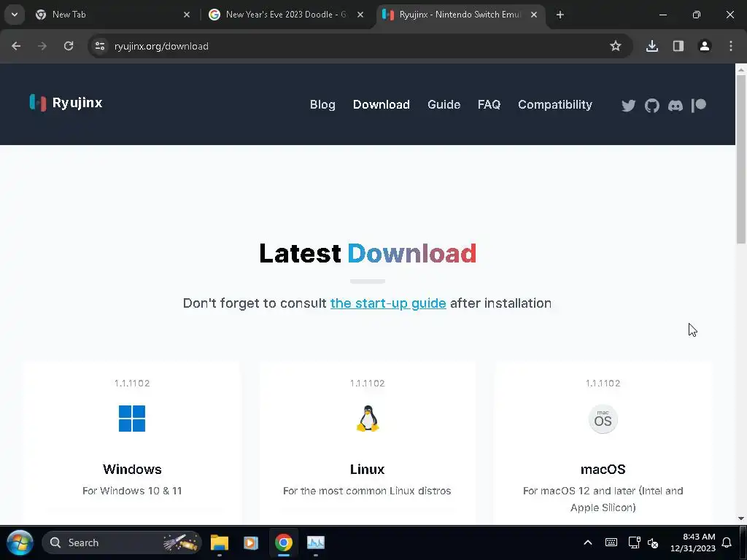Click 'For the most common Linux distros'
Image resolution: width=747 pixels, height=560 pixels.
coord(367,491)
